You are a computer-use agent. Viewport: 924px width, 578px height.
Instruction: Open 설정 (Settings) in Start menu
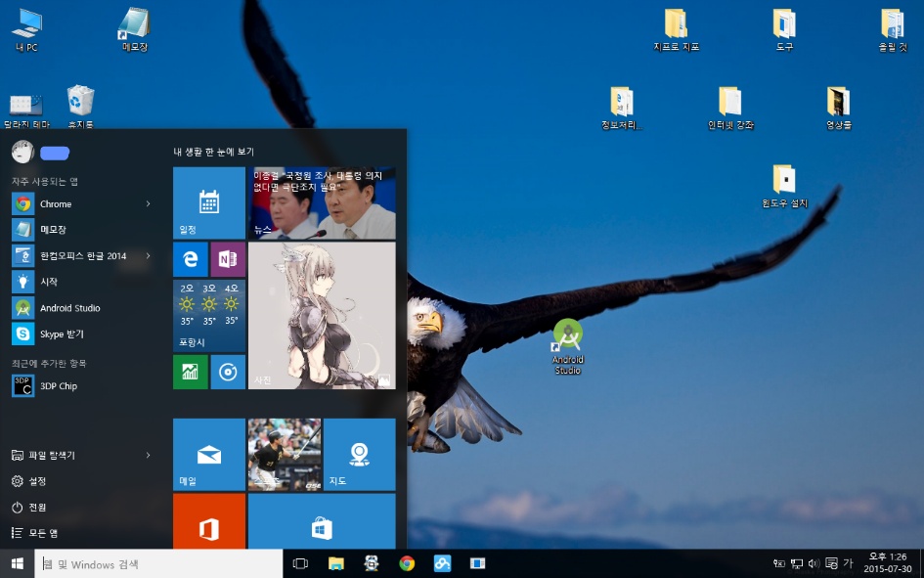point(37,481)
